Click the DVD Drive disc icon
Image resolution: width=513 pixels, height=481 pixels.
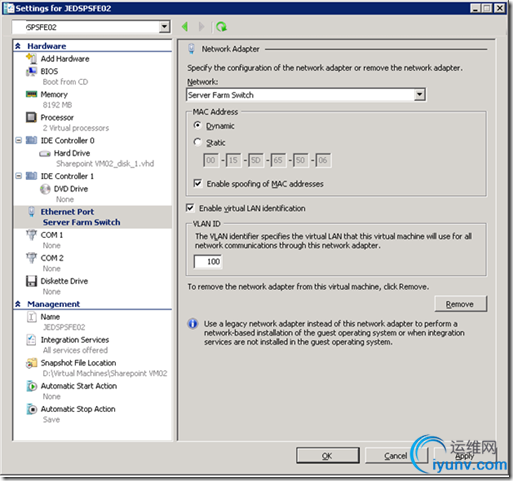pyautogui.click(x=45, y=189)
